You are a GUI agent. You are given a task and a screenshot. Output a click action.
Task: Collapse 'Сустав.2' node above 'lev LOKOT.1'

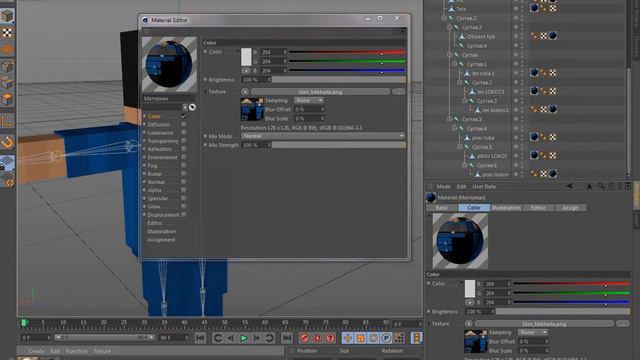point(459,82)
